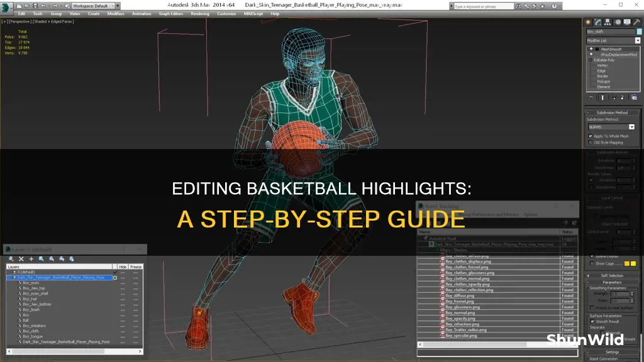644x362 pixels.
Task: Click Show End Result toggle icon
Action: pos(602,97)
